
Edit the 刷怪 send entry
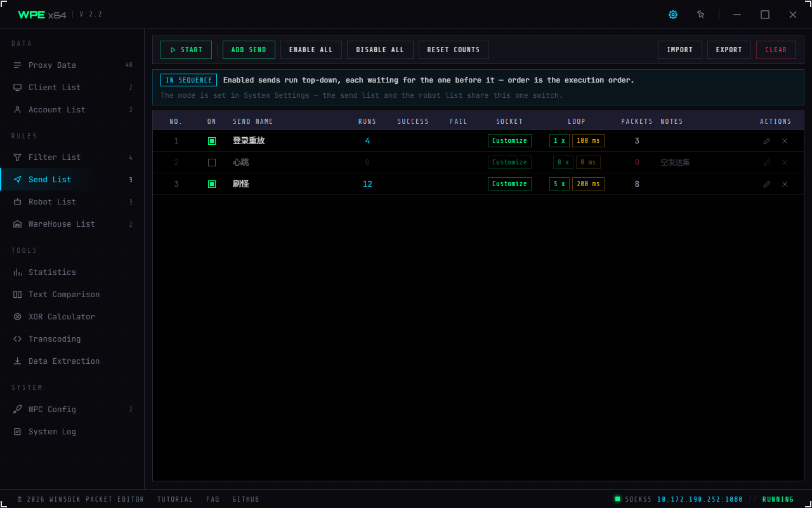767,184
